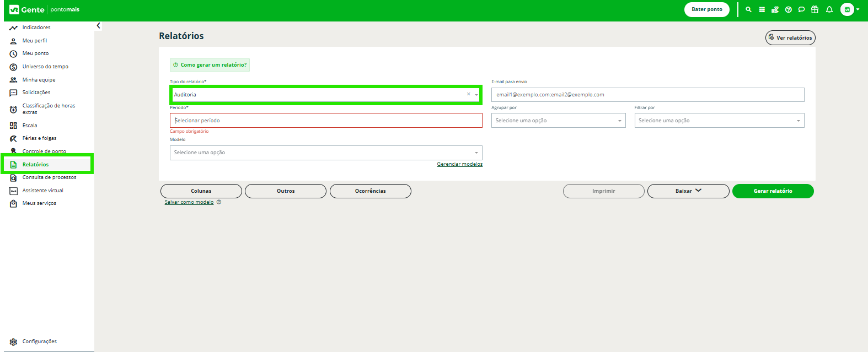This screenshot has height=352, width=868.
Task: Click the search magnifier icon in header
Action: (748, 9)
